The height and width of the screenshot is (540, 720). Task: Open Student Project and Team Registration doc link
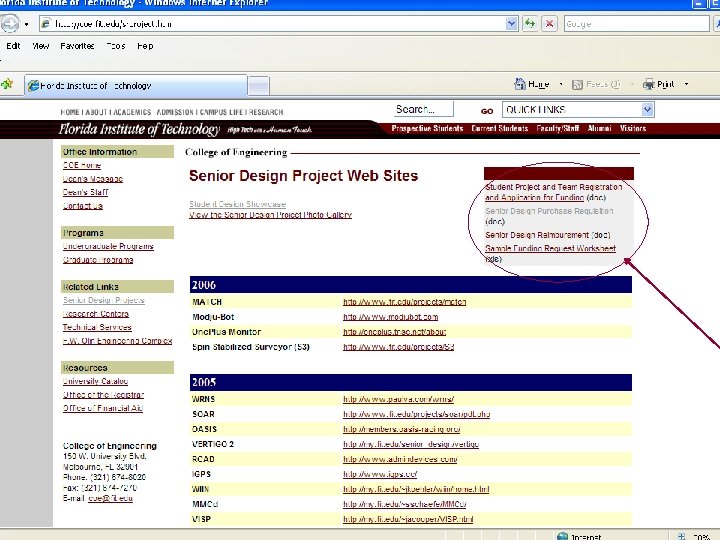point(553,192)
